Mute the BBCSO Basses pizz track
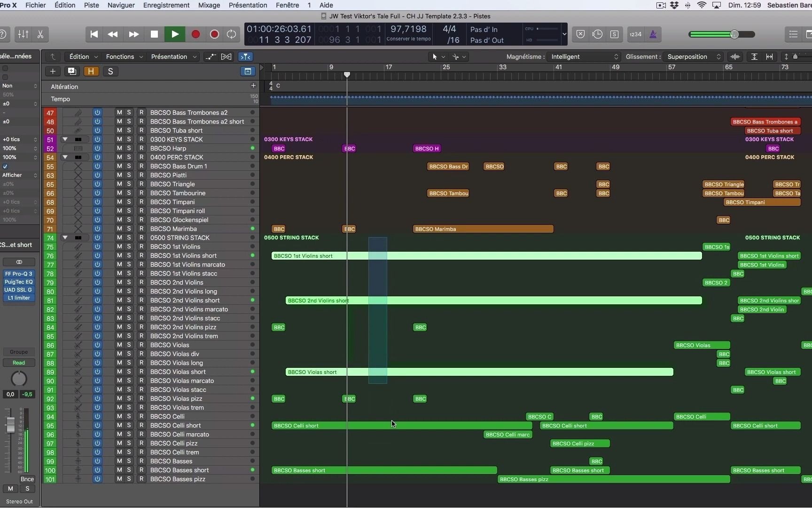This screenshot has height=508, width=812. pyautogui.click(x=119, y=479)
